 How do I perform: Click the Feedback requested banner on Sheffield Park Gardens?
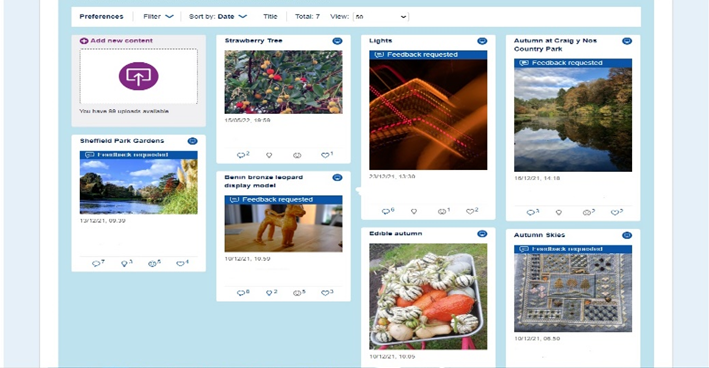(x=139, y=155)
